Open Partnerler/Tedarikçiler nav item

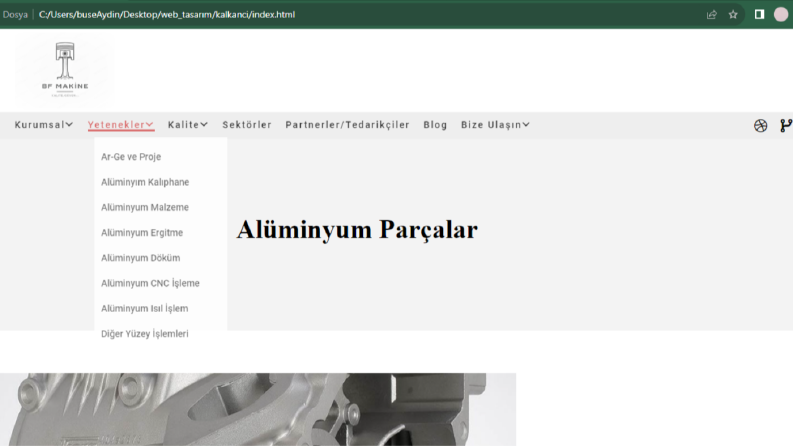coord(347,124)
